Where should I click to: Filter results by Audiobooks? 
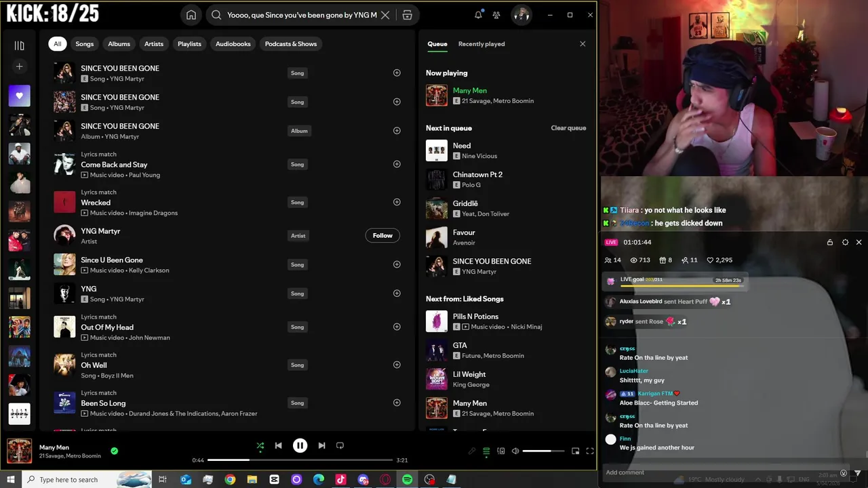[x=233, y=44]
